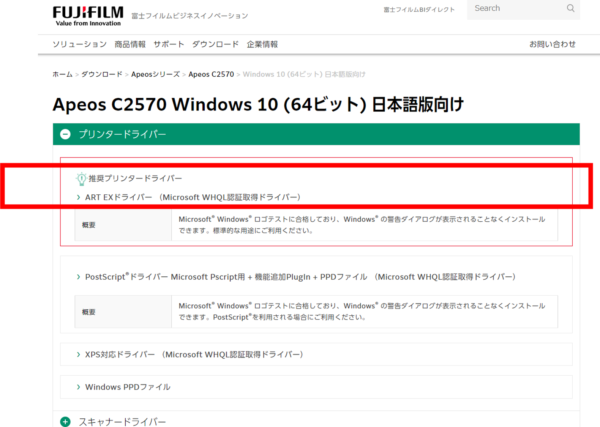600x427 pixels.
Task: Expand Windows PPDファイル entry
Action: click(x=127, y=386)
